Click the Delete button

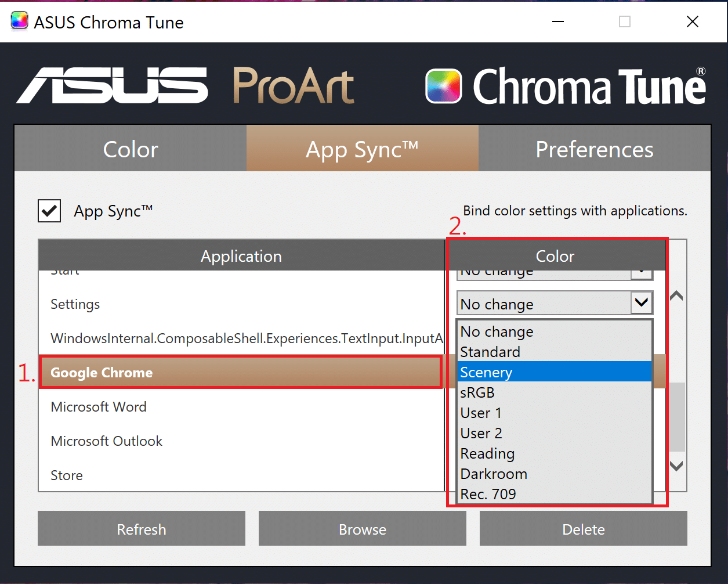(x=584, y=529)
